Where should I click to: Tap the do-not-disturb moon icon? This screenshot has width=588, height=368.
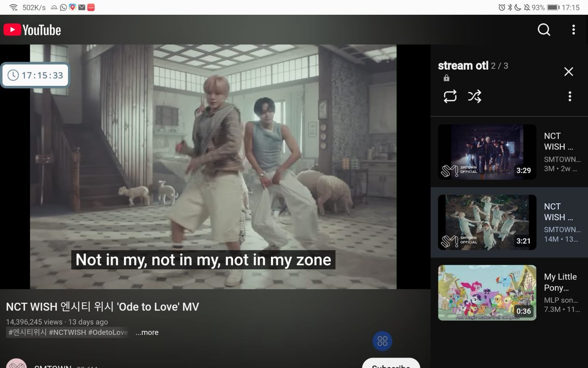[x=517, y=7]
